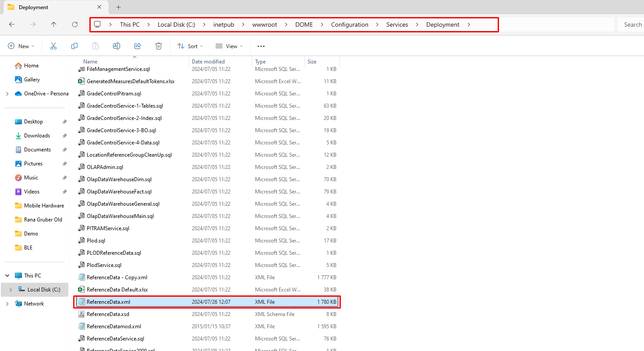Click the Share icon in toolbar

click(x=138, y=46)
